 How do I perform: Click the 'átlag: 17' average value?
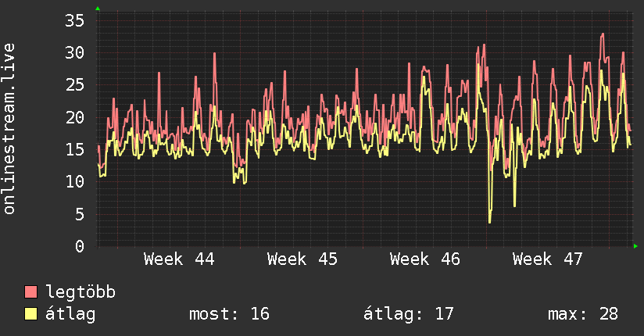point(409,314)
